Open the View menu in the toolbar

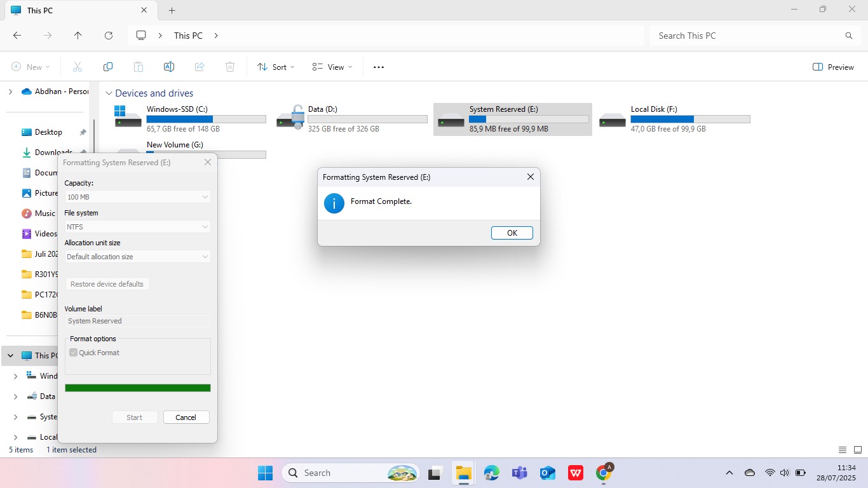[x=332, y=67]
